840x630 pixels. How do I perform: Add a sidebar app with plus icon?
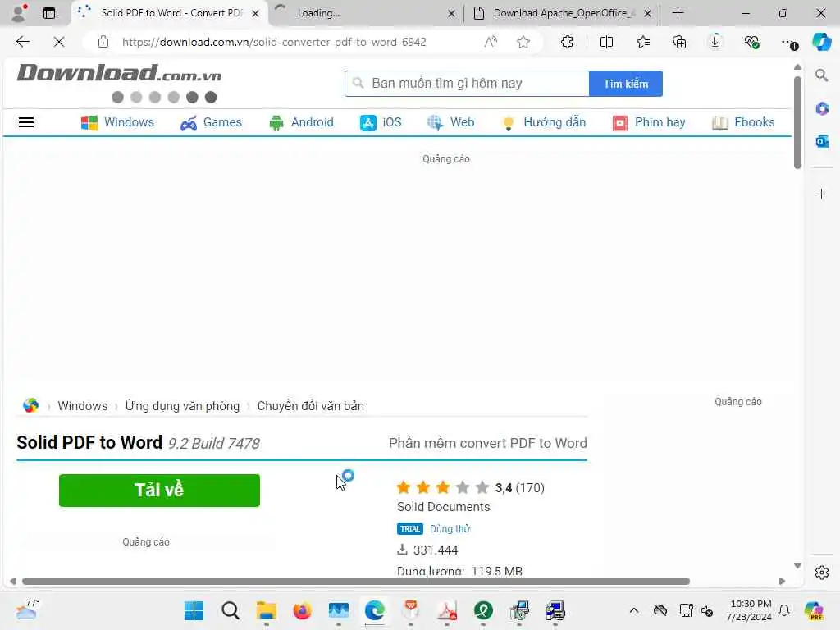point(822,194)
